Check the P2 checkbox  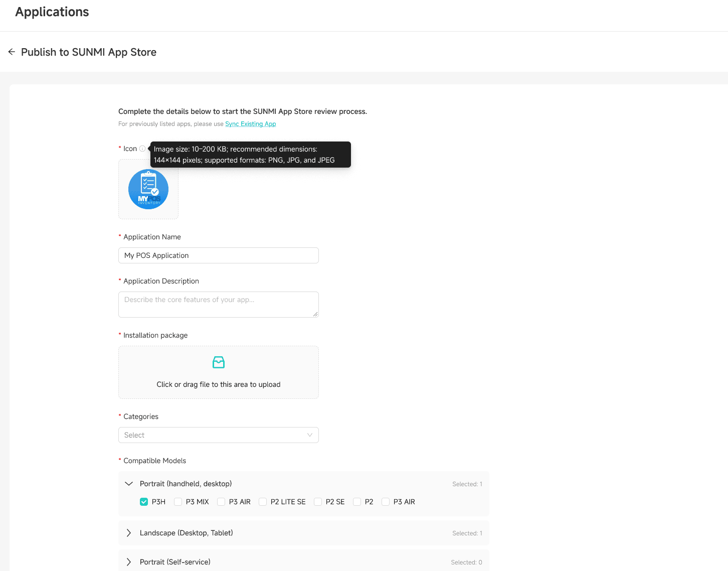click(x=357, y=502)
